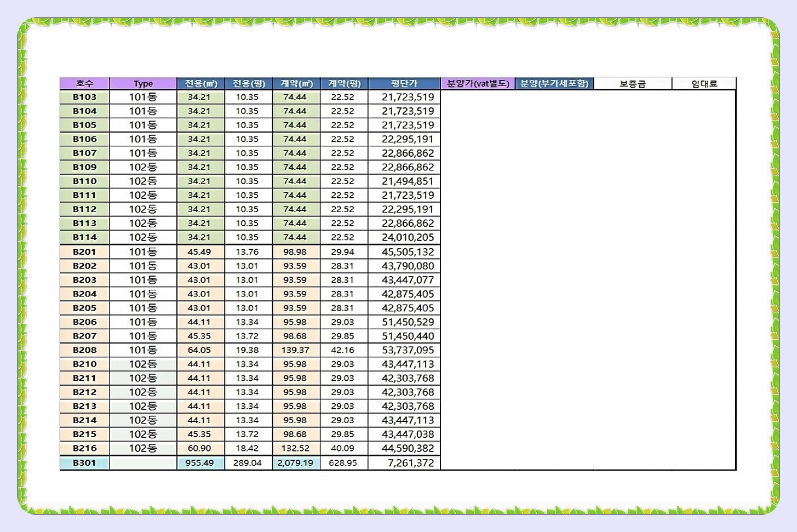Click total 289.04 cell
Viewport: 797px width, 532px height.
(x=249, y=463)
